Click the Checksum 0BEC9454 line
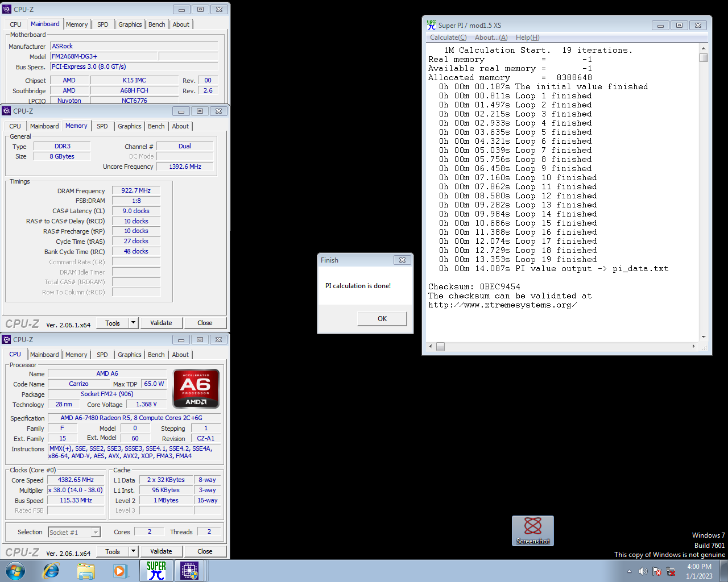 tap(474, 287)
